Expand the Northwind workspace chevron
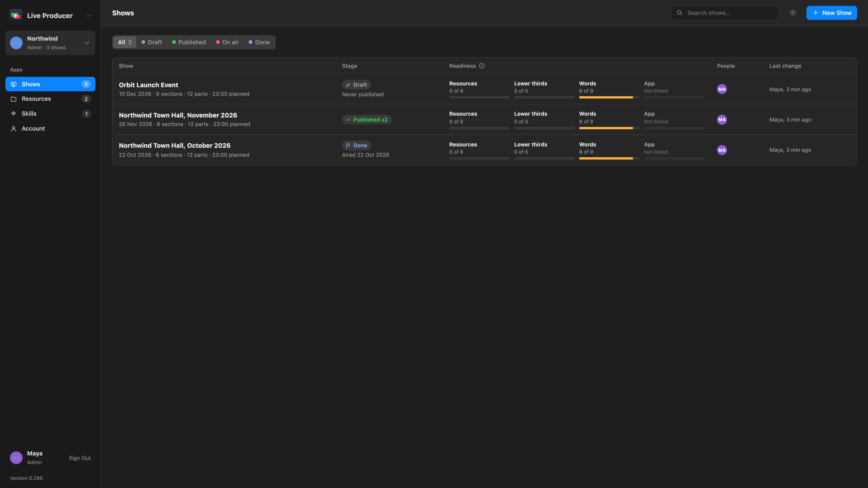Screen dimensions: 868x488 click(x=87, y=43)
